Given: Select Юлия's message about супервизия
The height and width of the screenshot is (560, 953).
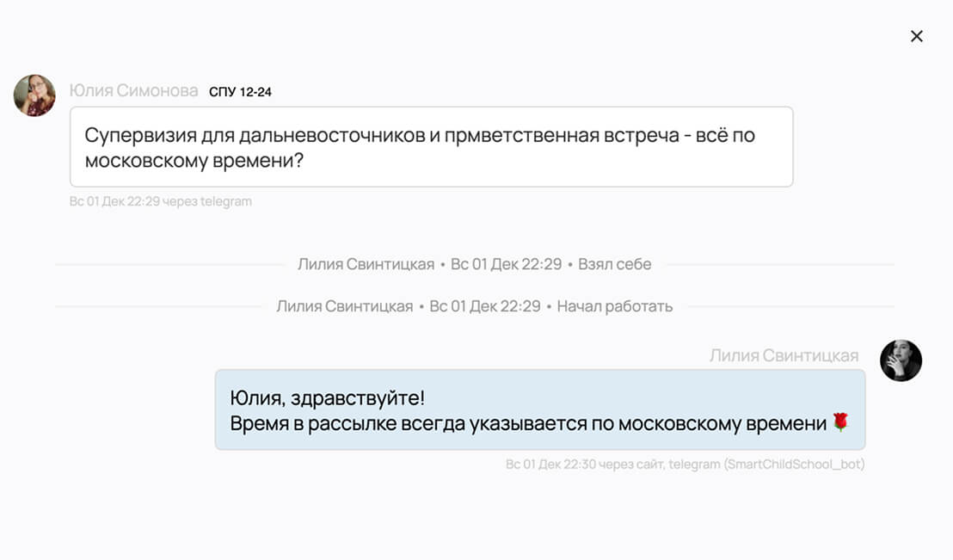Looking at the screenshot, I should (432, 146).
